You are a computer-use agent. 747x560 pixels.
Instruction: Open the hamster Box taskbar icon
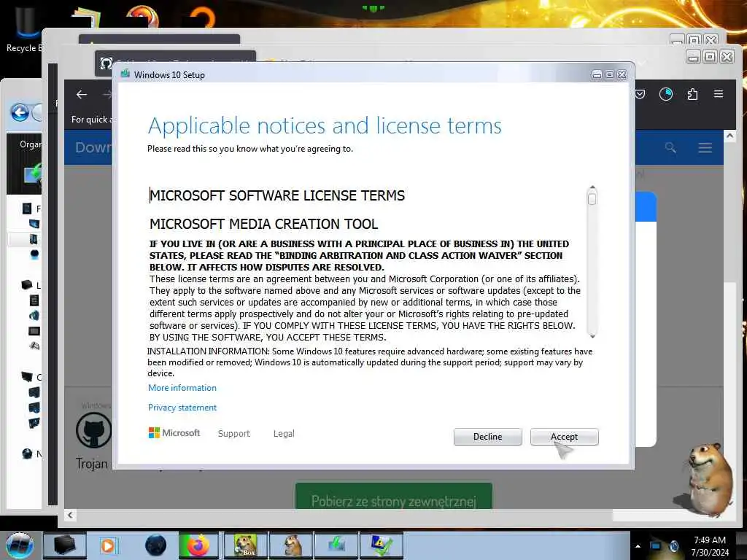[x=245, y=545]
